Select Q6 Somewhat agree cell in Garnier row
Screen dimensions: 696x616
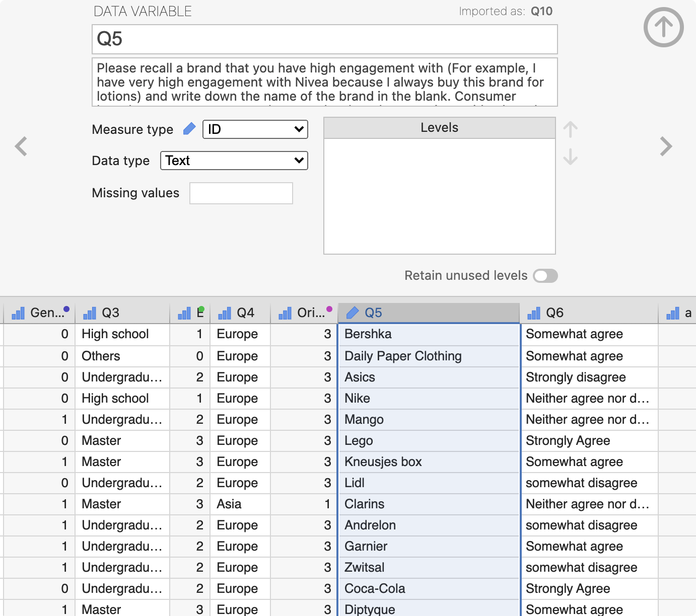[590, 547]
